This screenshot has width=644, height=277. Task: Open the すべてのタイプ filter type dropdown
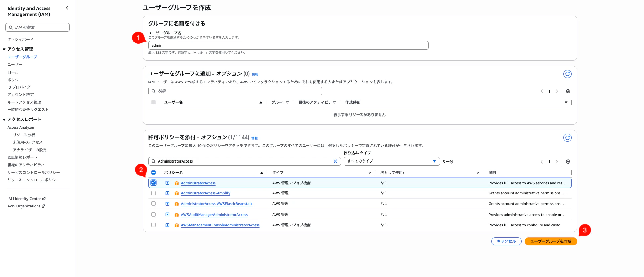pos(391,161)
